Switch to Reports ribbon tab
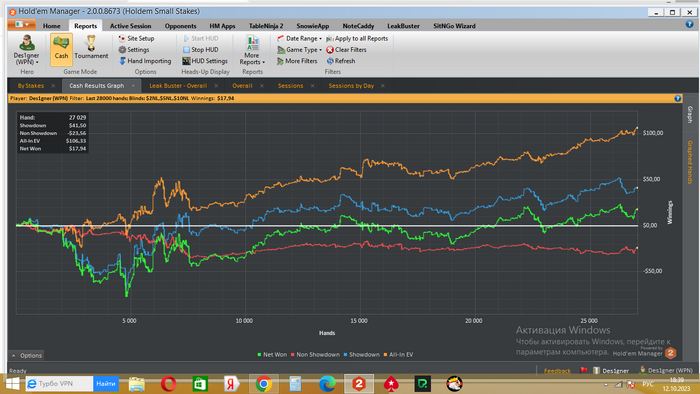Viewport: 700px width, 394px height. point(85,26)
